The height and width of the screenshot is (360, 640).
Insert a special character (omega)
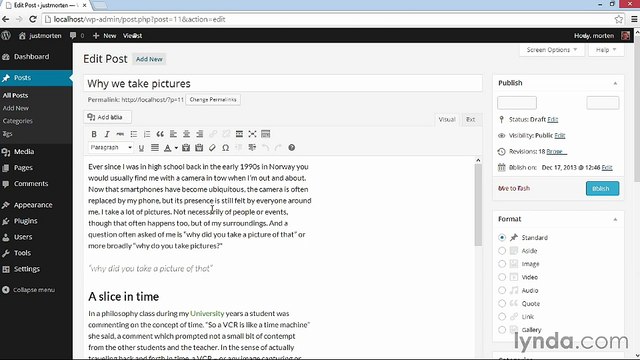[x=225, y=148]
